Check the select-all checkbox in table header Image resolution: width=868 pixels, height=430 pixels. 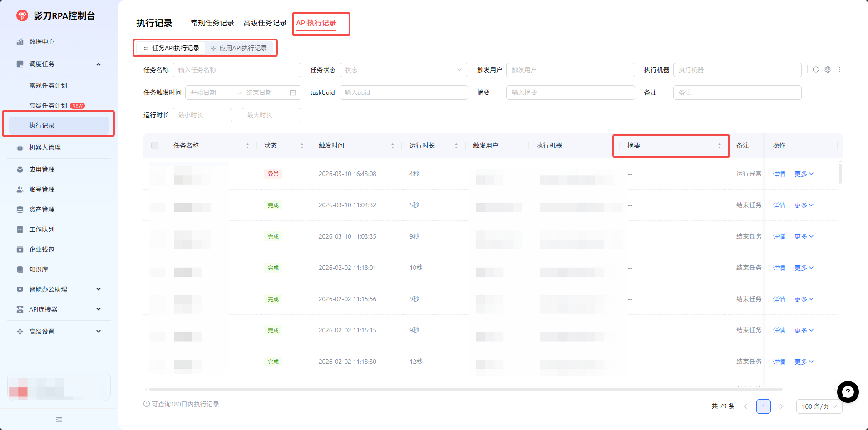pos(155,146)
